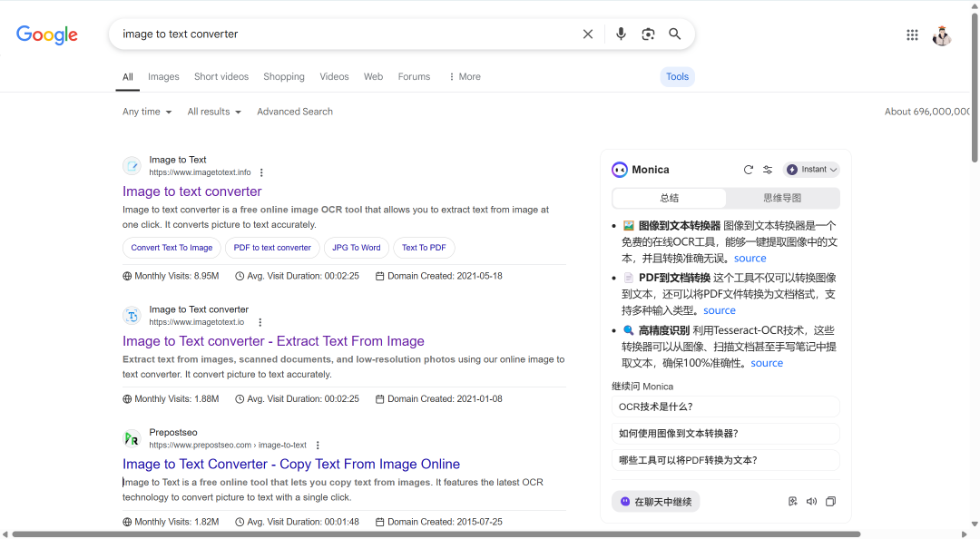
Task: Click the Prepostseo site favicon
Action: pos(132,438)
